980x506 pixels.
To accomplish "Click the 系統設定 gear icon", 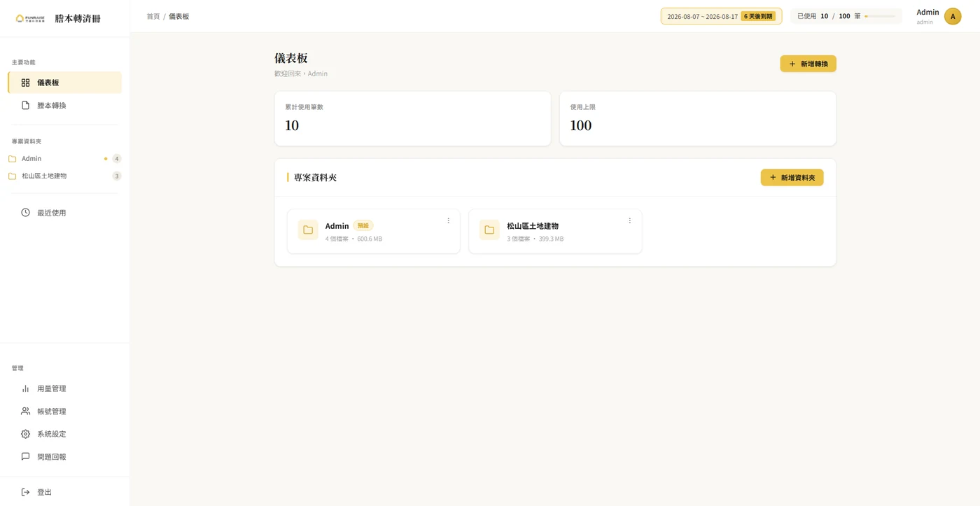I will (x=25, y=434).
